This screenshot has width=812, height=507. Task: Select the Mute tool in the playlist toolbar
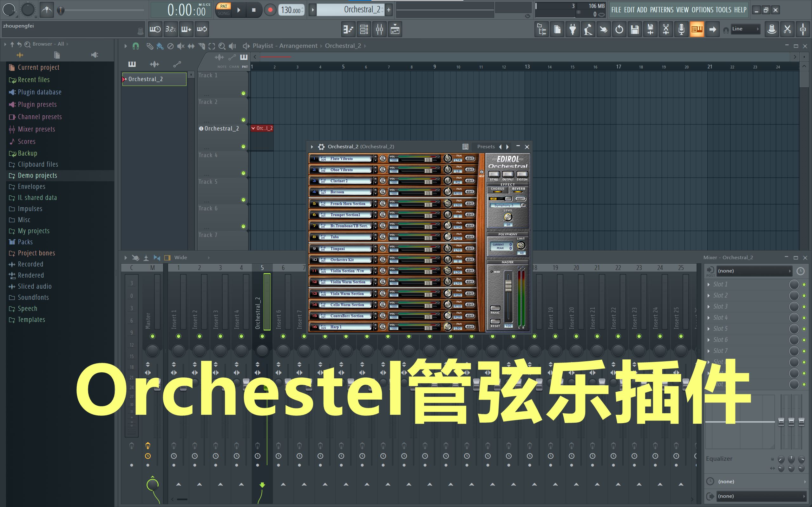181,46
